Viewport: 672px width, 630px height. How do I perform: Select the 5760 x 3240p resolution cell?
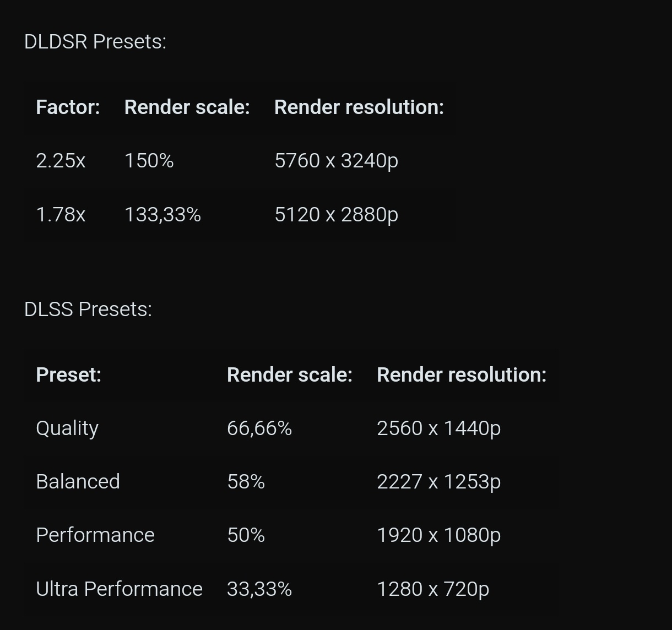point(336,161)
